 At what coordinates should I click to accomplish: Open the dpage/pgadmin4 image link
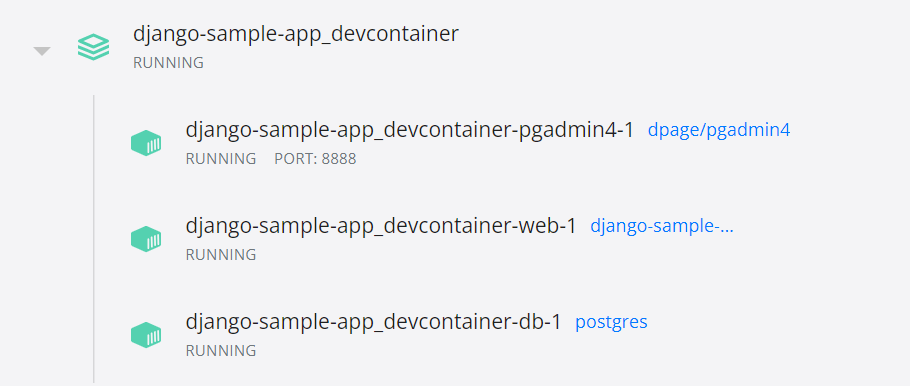718,130
